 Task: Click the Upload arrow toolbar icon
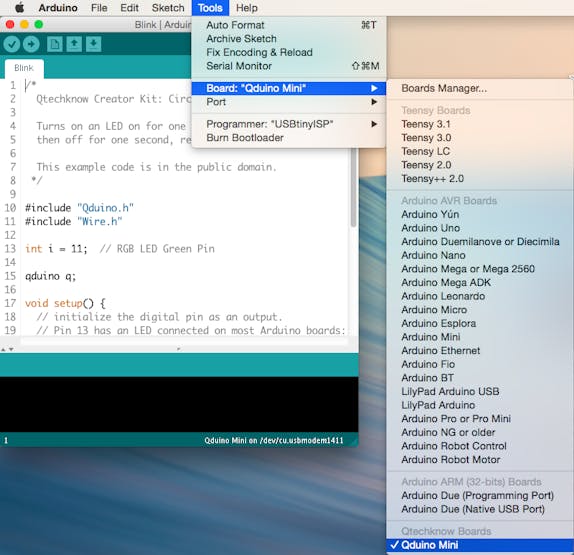click(x=31, y=44)
